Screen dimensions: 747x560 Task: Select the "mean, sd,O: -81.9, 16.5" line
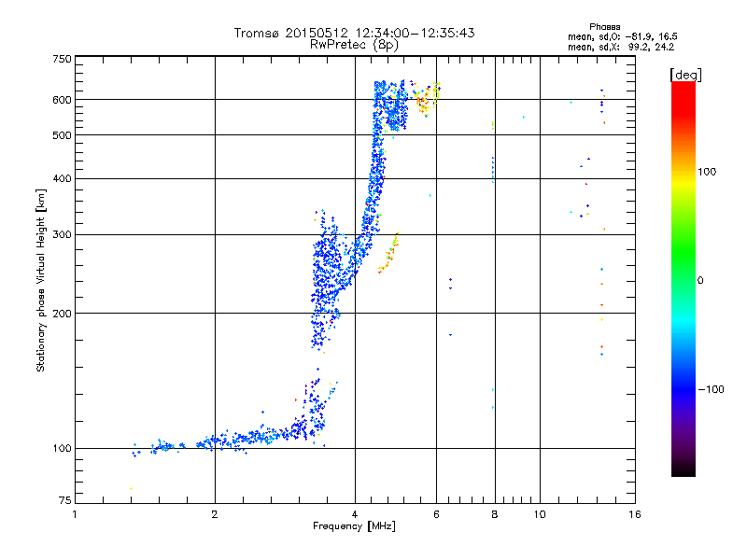tap(622, 36)
